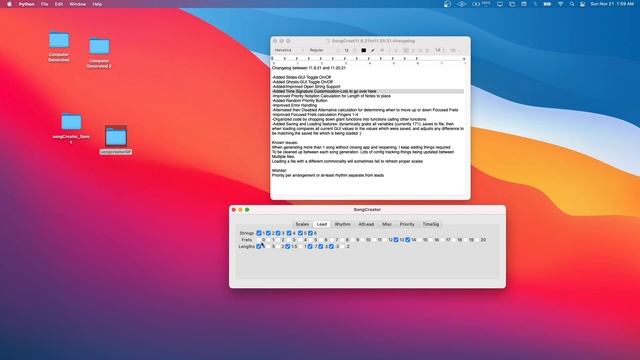Click the 'Added Slides-GUI Toggle On/Off' changelog line
Screen dimensions: 640x360
point(302,77)
